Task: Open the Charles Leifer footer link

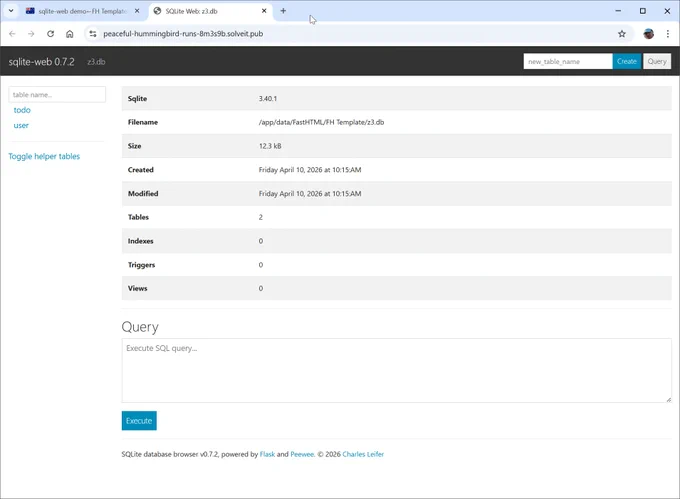Action: [363, 454]
